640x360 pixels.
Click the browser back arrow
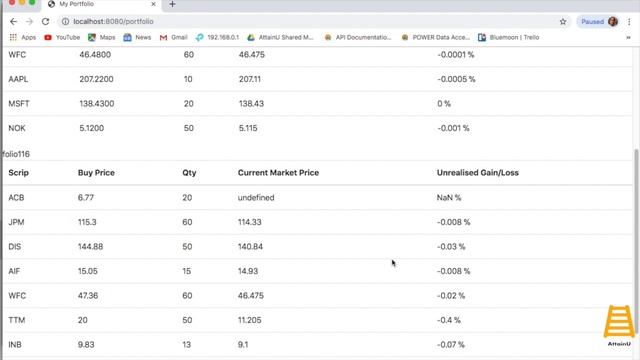point(13,22)
